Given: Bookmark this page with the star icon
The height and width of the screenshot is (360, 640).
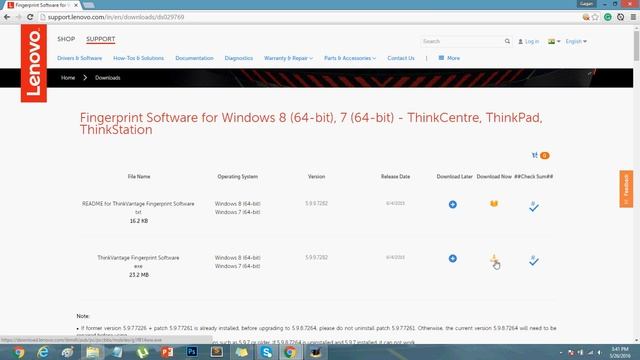Looking at the screenshot, I should tap(595, 17).
